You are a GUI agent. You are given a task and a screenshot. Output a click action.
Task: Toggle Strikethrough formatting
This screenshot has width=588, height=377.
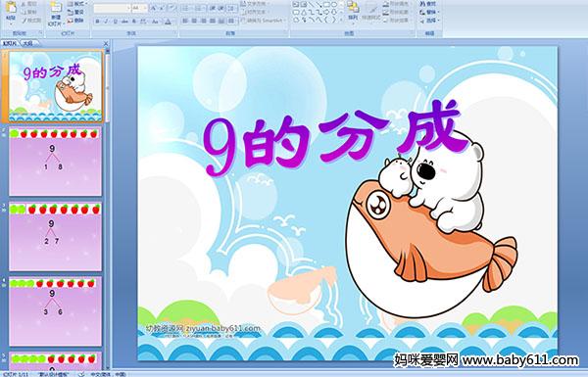point(124,22)
